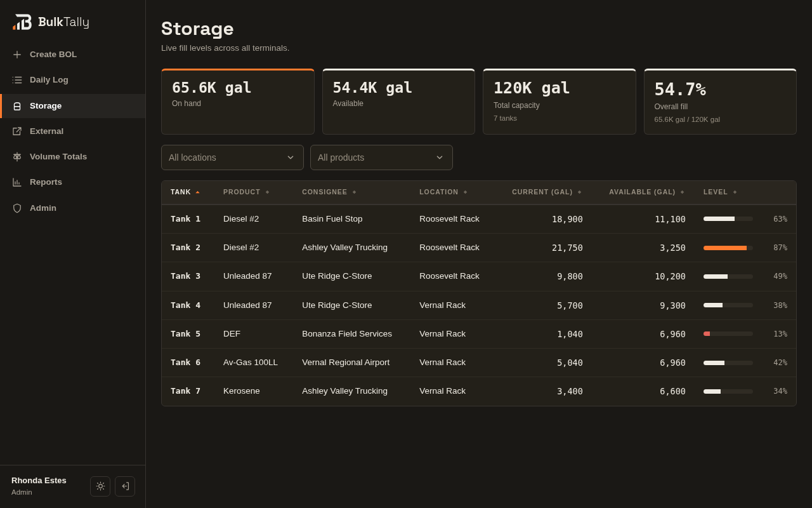Click the 54.7% Overall fill card

click(720, 102)
